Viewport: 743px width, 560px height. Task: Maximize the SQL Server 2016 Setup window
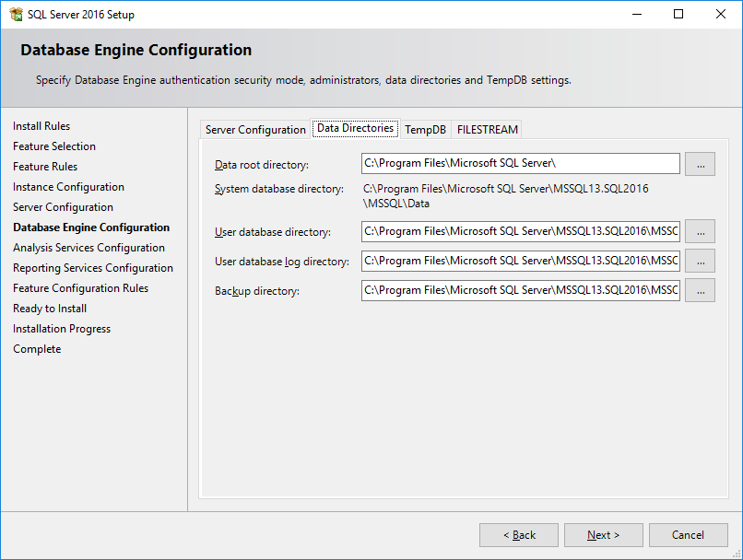click(x=678, y=14)
